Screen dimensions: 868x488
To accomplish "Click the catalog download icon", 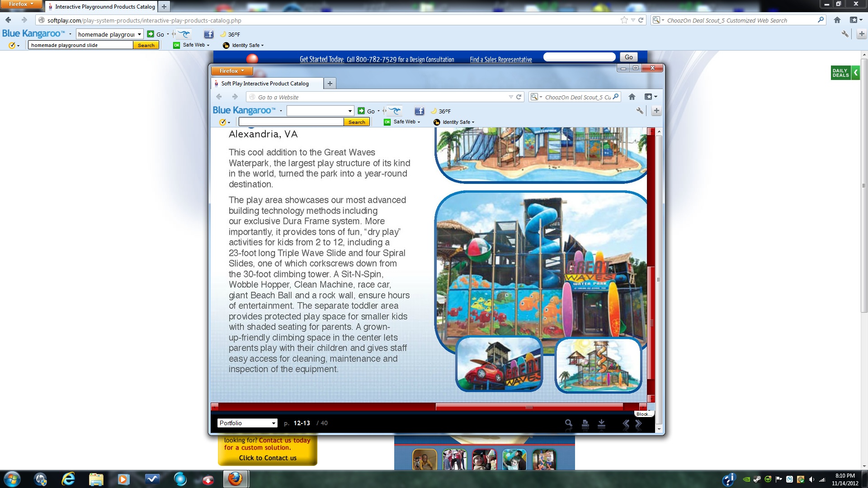I will 601,423.
